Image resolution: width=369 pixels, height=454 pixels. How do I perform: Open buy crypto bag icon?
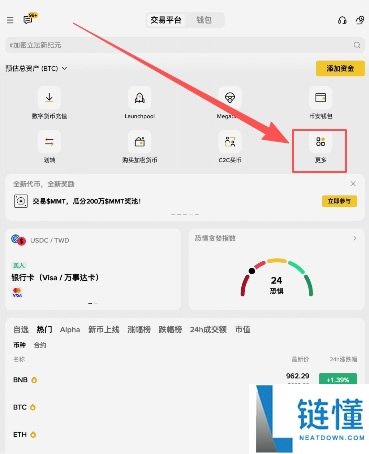pyautogui.click(x=139, y=142)
